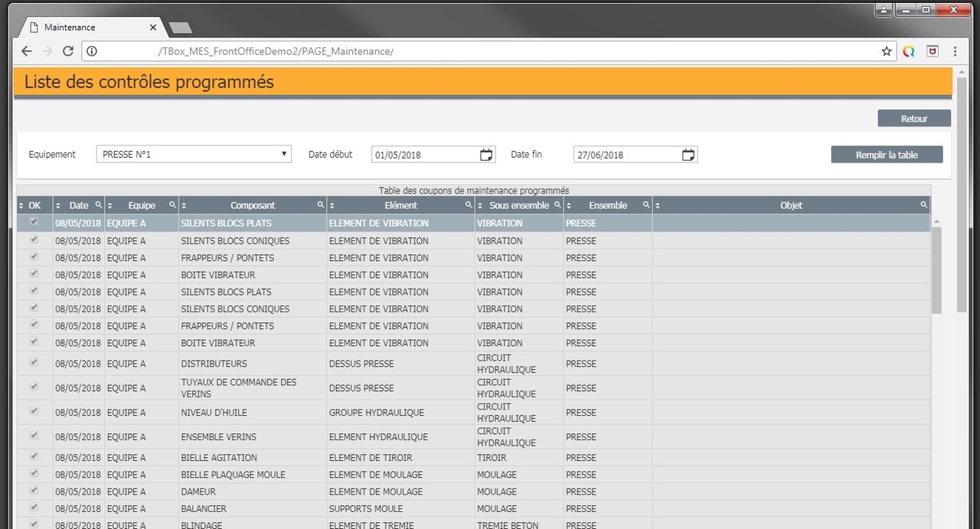Select the BIELLE PLAQUAGE MOULE cell
The width and height of the screenshot is (980, 529).
[x=253, y=475]
